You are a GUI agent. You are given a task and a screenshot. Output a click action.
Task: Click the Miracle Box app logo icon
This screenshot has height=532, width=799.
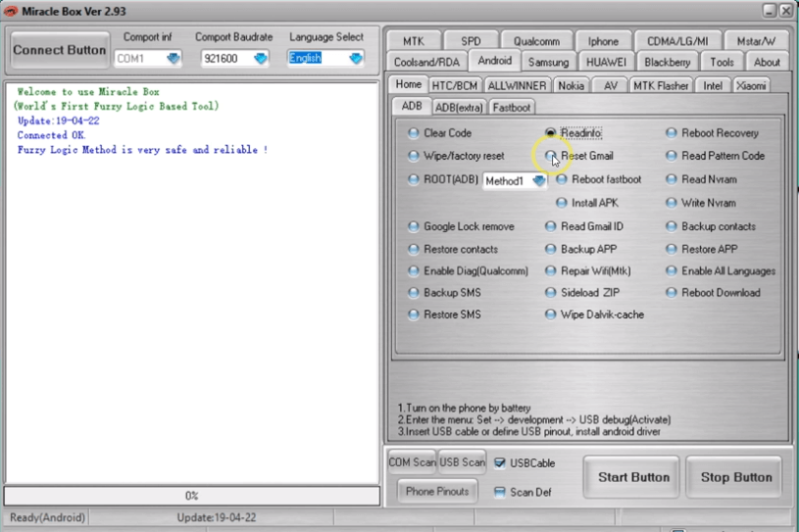[10, 11]
